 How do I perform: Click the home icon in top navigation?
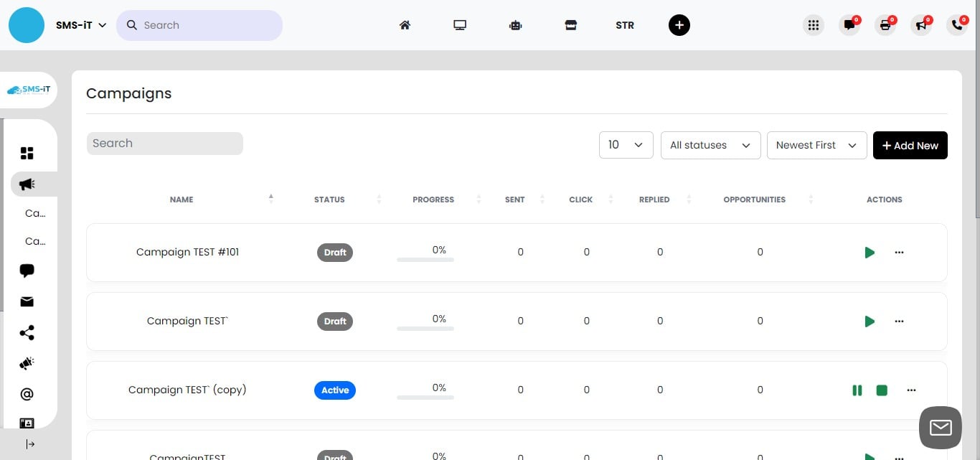[x=405, y=25]
